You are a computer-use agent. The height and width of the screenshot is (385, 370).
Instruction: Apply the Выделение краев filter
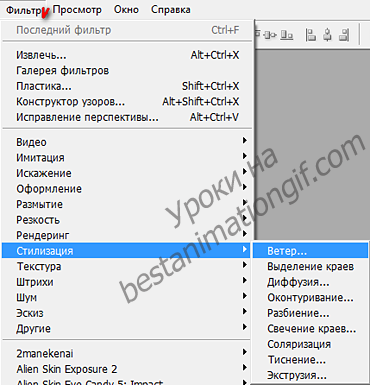[310, 267]
